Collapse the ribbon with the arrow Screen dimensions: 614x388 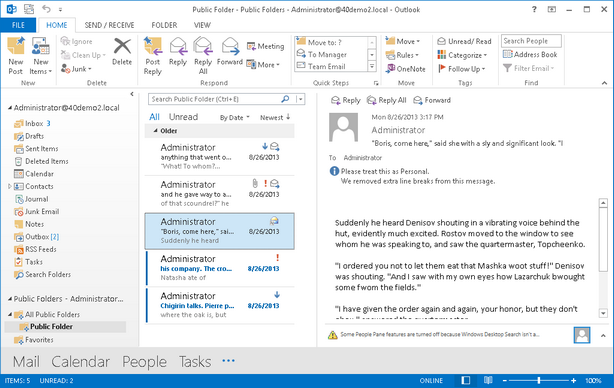604,83
